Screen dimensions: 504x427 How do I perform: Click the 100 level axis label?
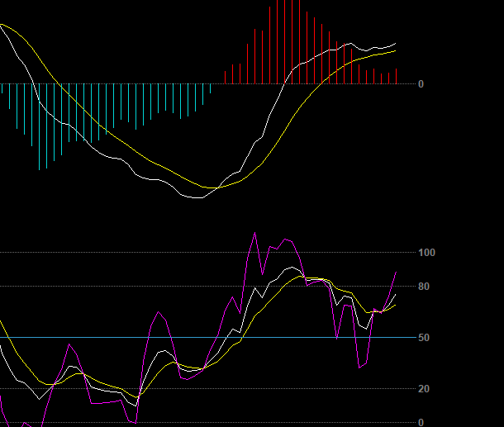point(426,253)
